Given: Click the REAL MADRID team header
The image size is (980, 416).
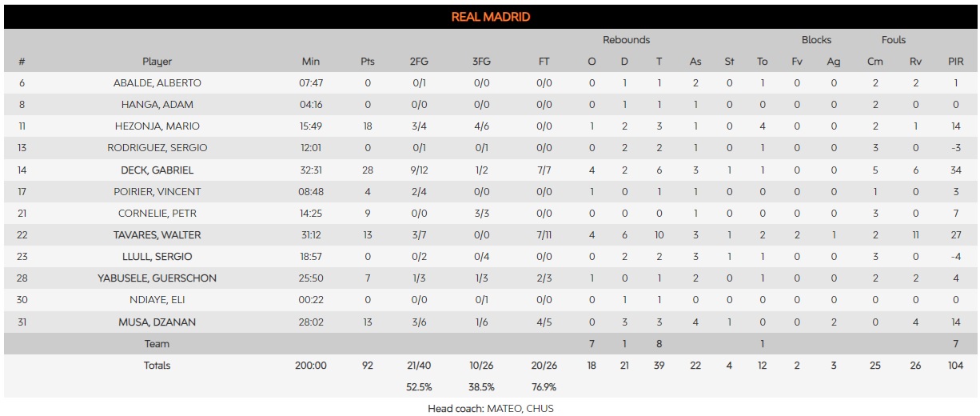Looking at the screenshot, I should pyautogui.click(x=490, y=17).
